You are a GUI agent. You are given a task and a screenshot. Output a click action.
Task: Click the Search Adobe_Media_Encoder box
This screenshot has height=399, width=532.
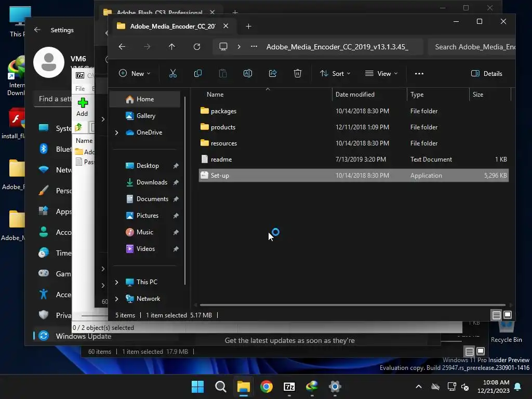[472, 47]
